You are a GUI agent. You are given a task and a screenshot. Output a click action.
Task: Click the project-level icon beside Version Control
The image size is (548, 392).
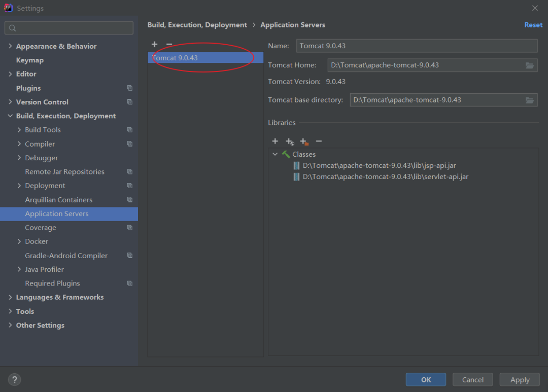coord(130,102)
